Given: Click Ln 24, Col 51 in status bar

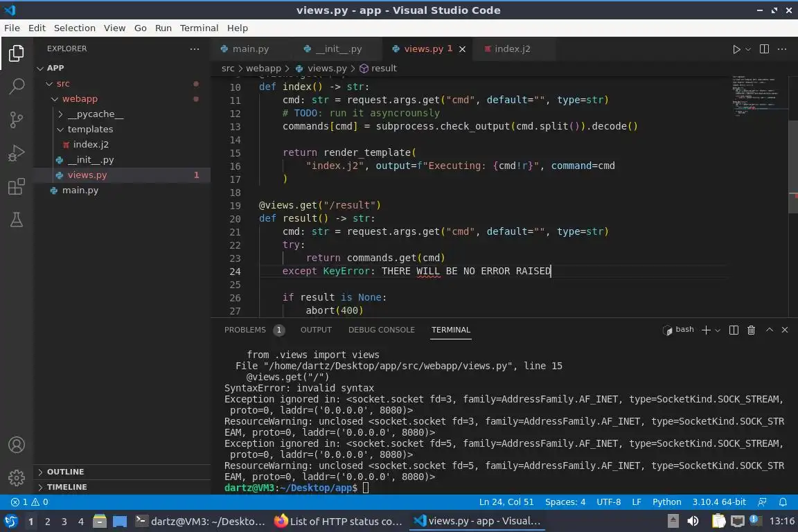Looking at the screenshot, I should [506, 502].
